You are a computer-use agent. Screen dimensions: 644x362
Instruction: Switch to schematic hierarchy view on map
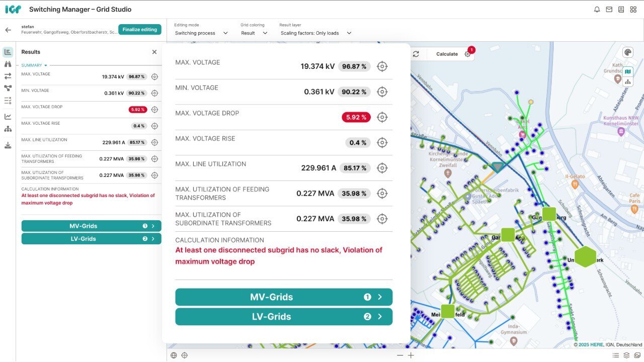pos(627,82)
